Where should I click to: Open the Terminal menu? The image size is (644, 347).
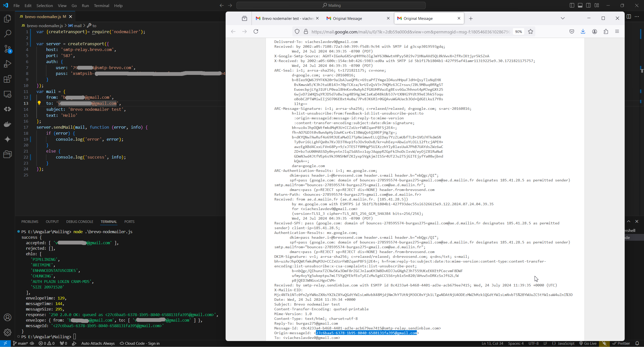tap(101, 6)
